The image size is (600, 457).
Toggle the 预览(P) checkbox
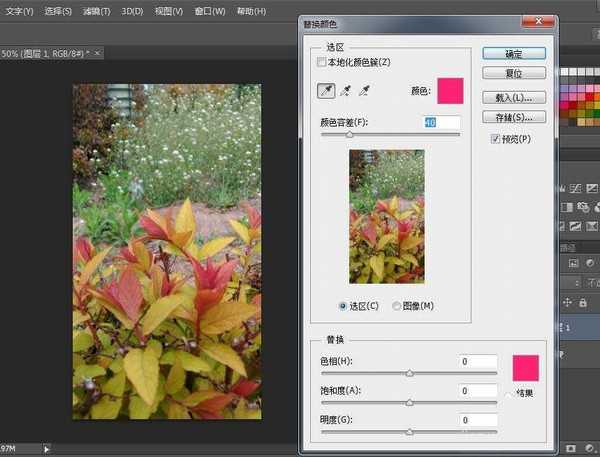(495, 139)
